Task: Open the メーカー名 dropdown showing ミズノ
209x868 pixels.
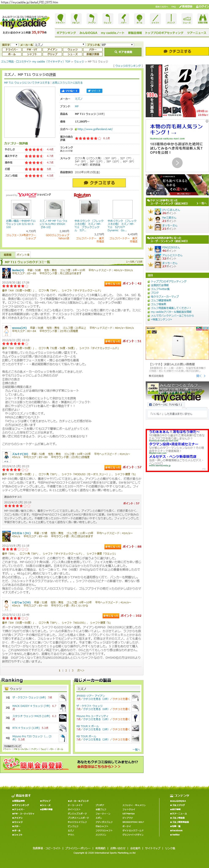Action: coord(60,45)
